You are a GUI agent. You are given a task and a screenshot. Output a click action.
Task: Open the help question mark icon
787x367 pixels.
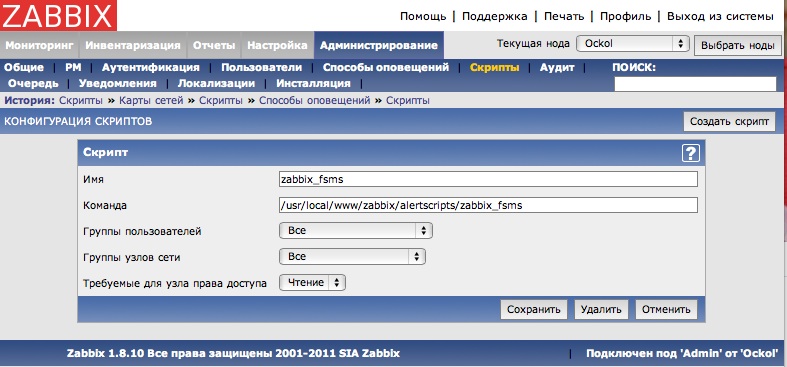click(x=691, y=153)
